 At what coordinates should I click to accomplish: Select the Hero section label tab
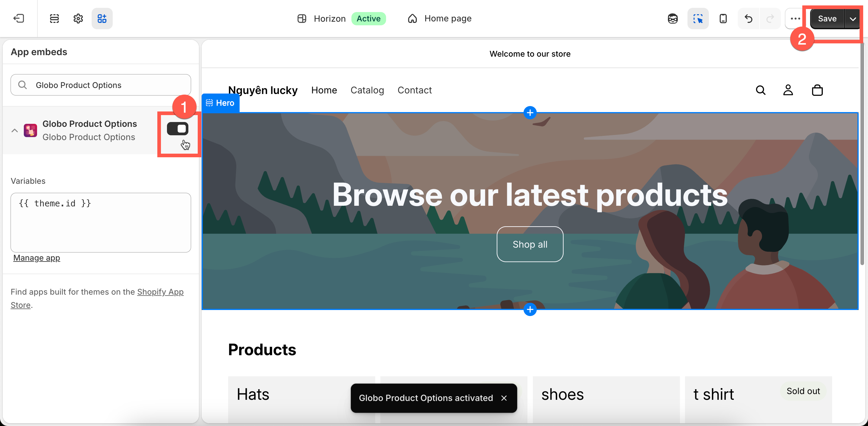(x=220, y=103)
